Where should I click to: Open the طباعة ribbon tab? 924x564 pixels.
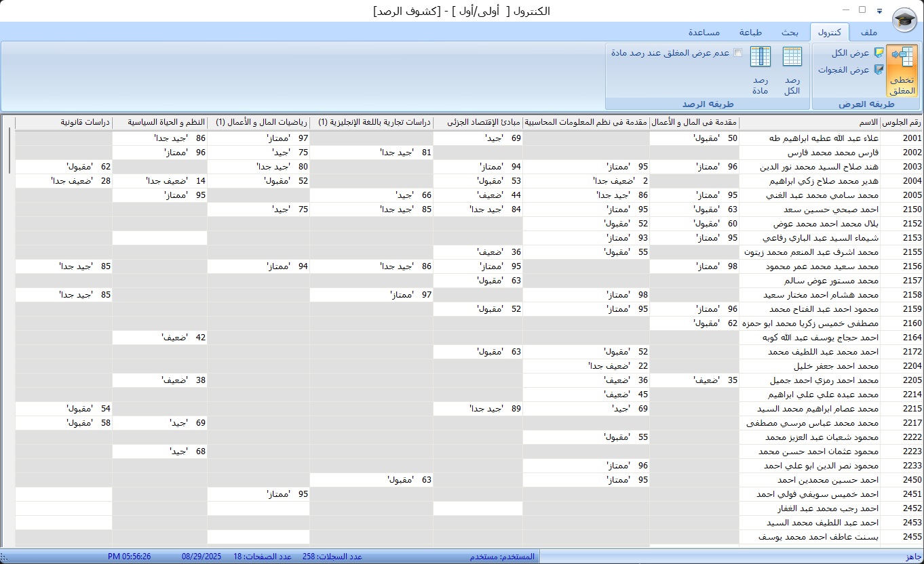[750, 33]
